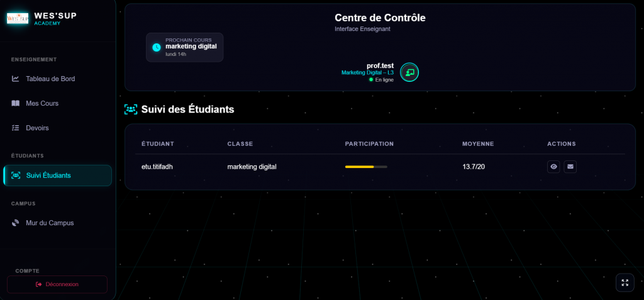Click the clock icon in Prochain Cours

pos(157,47)
